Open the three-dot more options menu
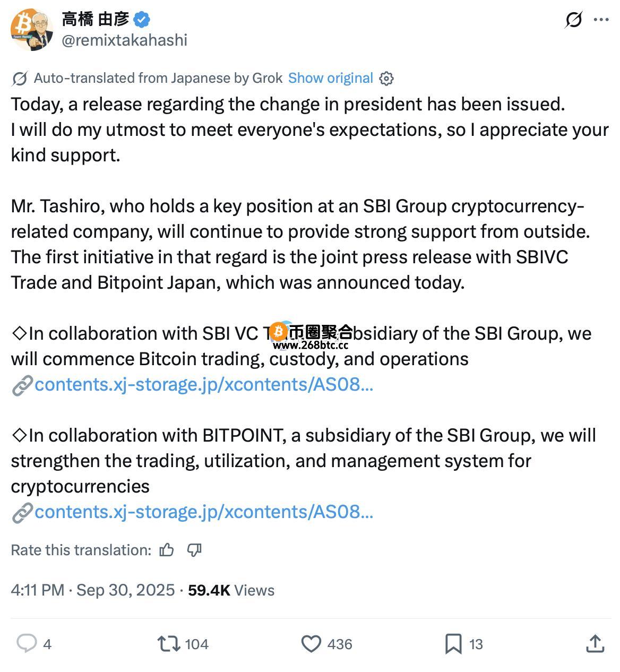 601,20
